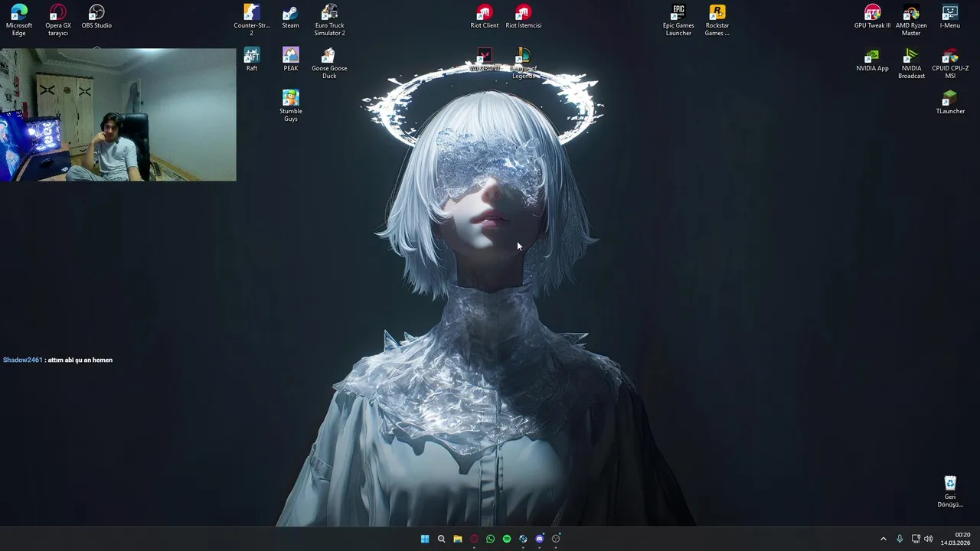Open the clock and date flyout

[x=955, y=539]
